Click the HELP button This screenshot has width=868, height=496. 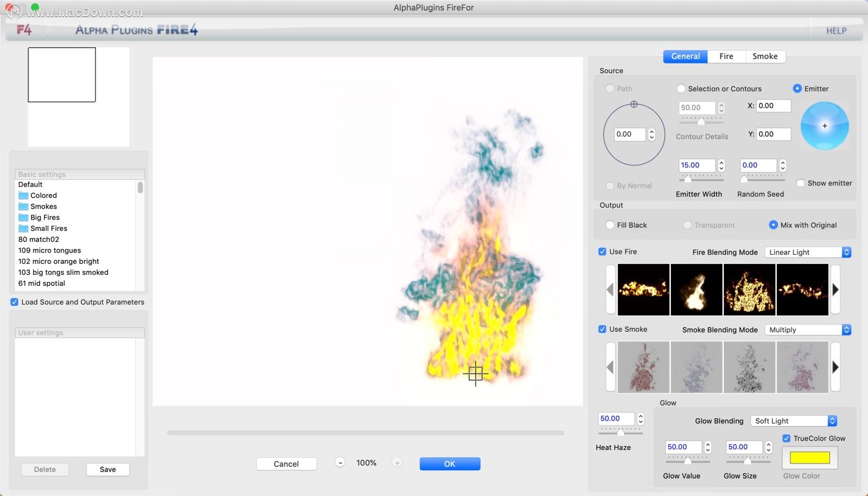[836, 30]
